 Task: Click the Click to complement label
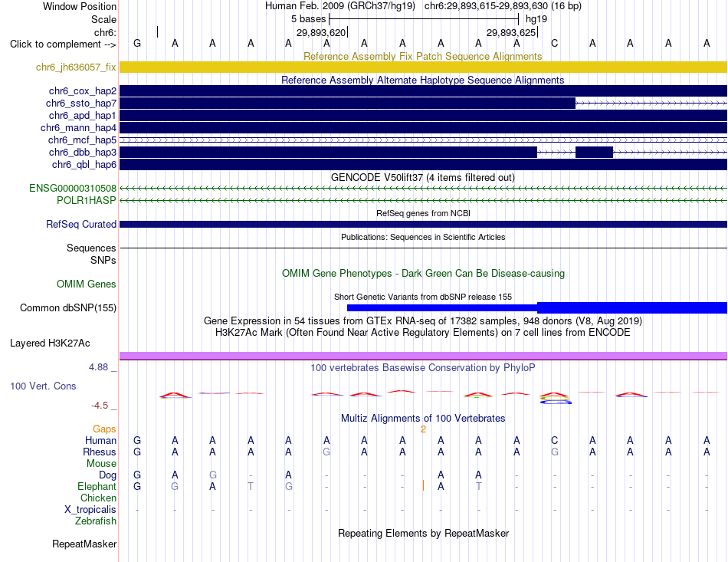[63, 44]
